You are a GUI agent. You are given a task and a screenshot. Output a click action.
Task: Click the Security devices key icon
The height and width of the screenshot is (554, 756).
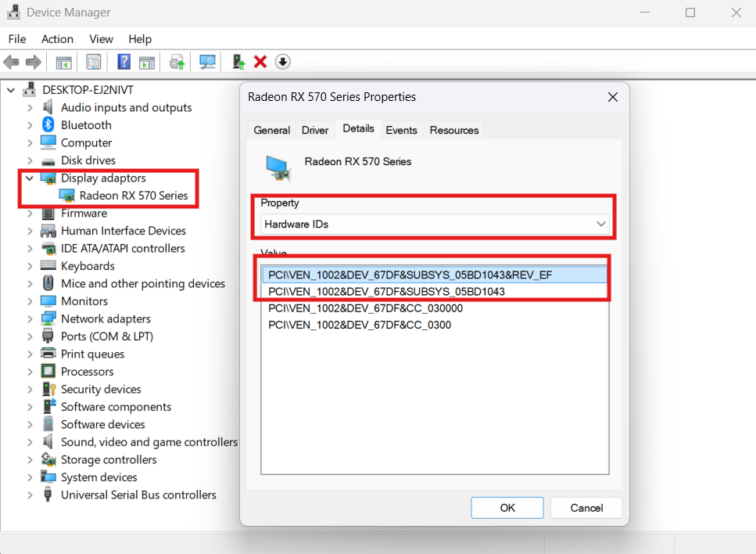(48, 389)
